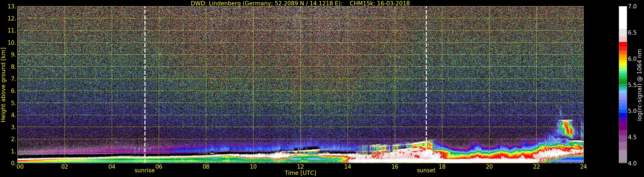Click the '0.' height axis tick
Image resolution: width=644 pixels, height=177 pixels.
coord(14,163)
